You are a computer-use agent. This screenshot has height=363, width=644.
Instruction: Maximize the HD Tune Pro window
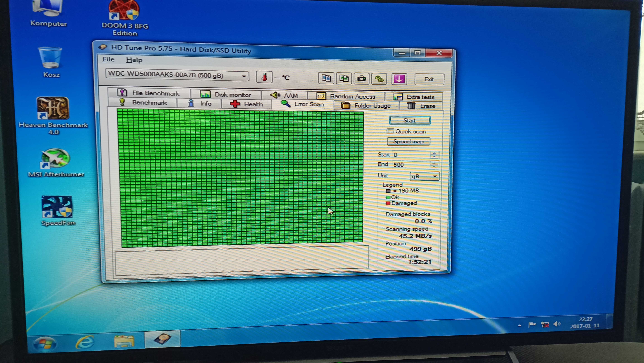pyautogui.click(x=418, y=53)
